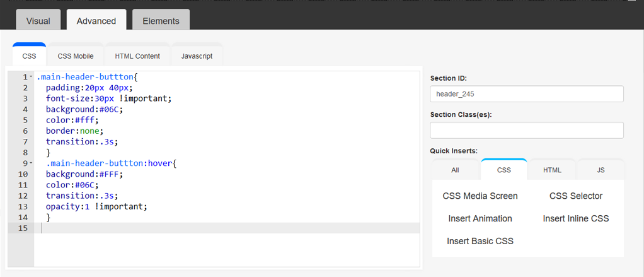Click Insert Inline CSS
644x277 pixels.
pyautogui.click(x=576, y=219)
